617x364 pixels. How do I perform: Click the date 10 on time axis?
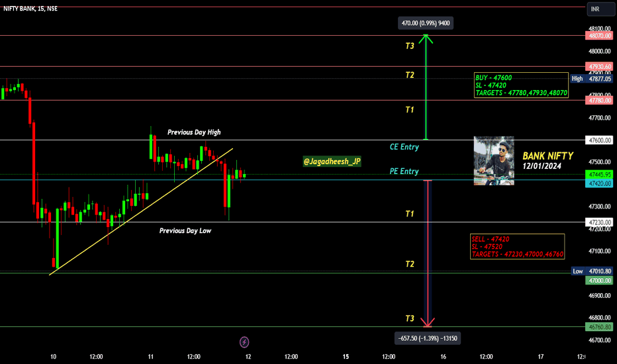pyautogui.click(x=53, y=357)
